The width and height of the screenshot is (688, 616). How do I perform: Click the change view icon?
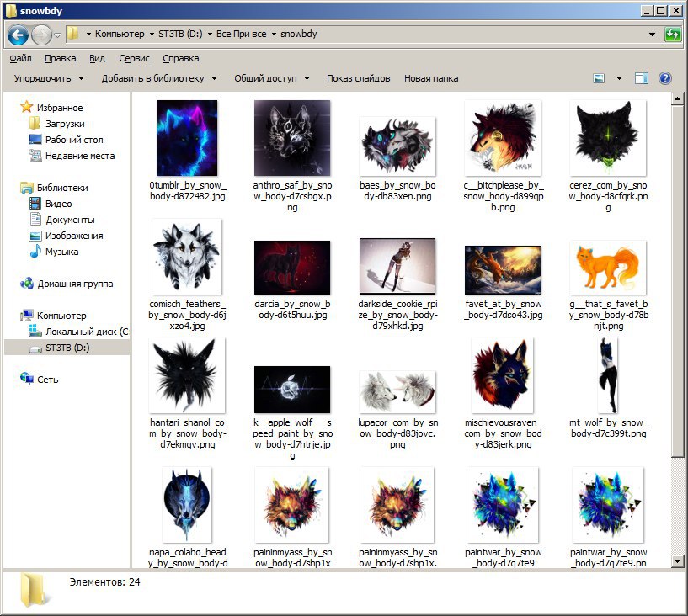coord(599,78)
